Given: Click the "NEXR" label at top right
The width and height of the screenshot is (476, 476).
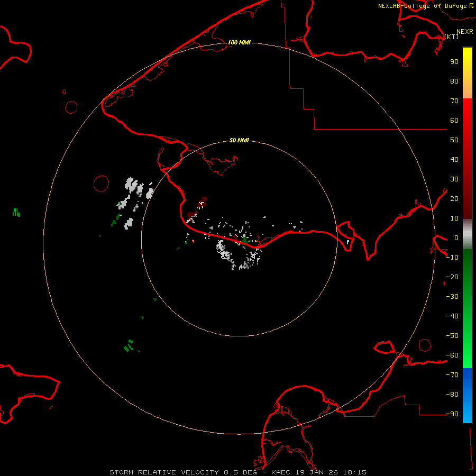Looking at the screenshot, I should pos(464,32).
